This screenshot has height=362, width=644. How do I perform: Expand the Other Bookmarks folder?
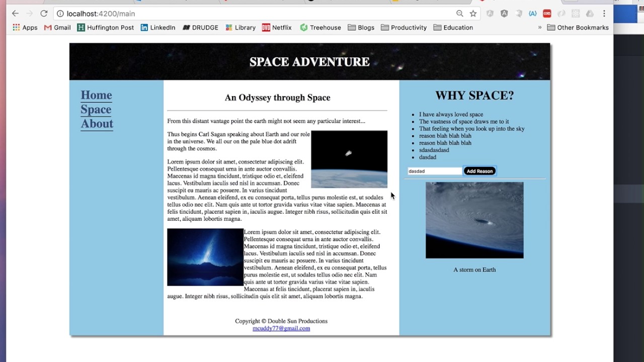pyautogui.click(x=578, y=28)
